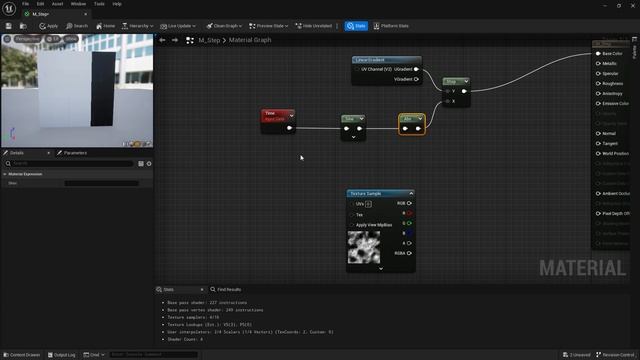640x360 pixels.
Task: Click the Abs node output pin
Action: (x=418, y=129)
